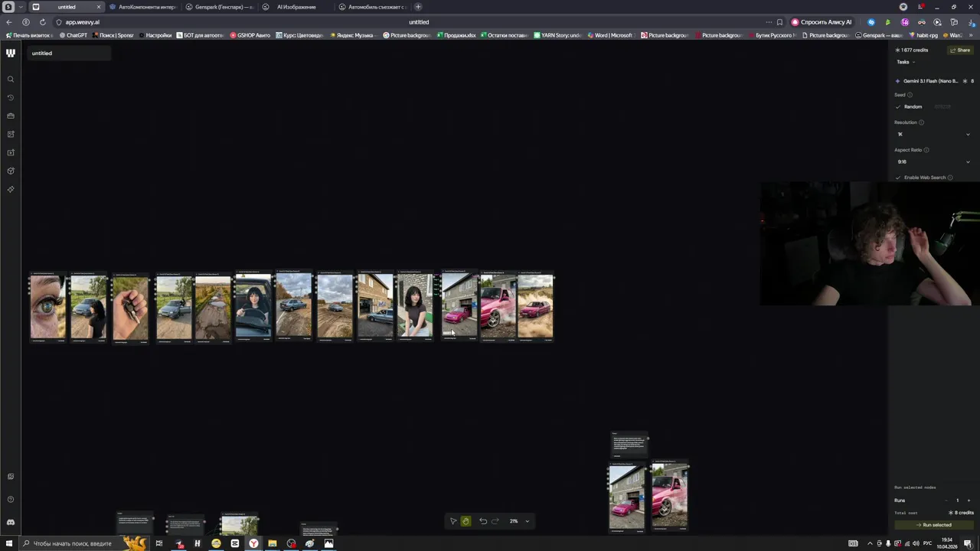Viewport: 980px width, 551px height.
Task: Decrease the Runs count with minus
Action: [946, 500]
